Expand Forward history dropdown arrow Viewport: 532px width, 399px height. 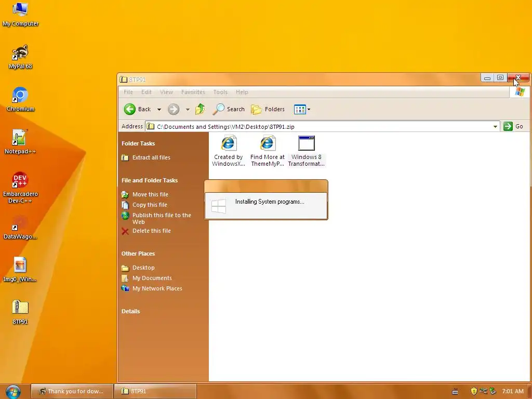188,110
